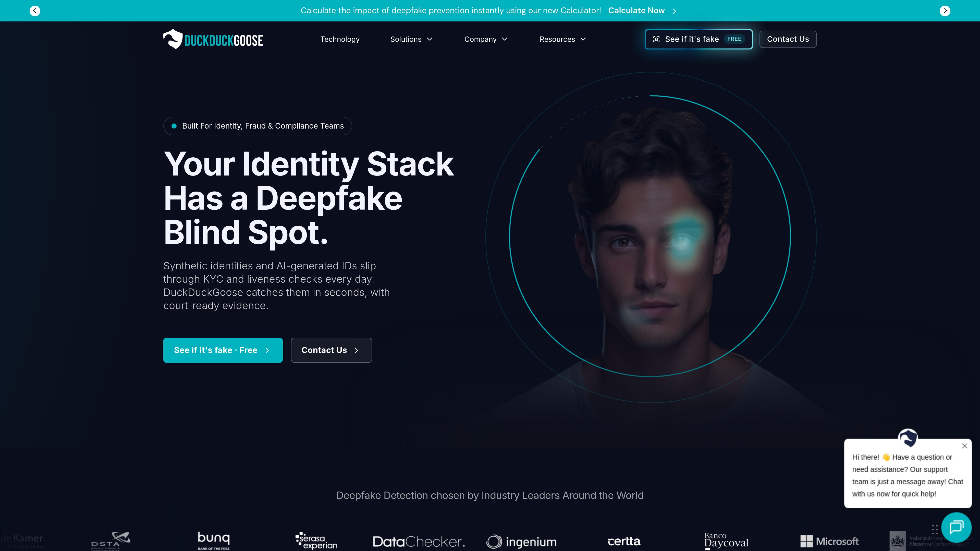Viewport: 980px width, 551px height.
Task: Click the bunq logo
Action: coord(214,541)
